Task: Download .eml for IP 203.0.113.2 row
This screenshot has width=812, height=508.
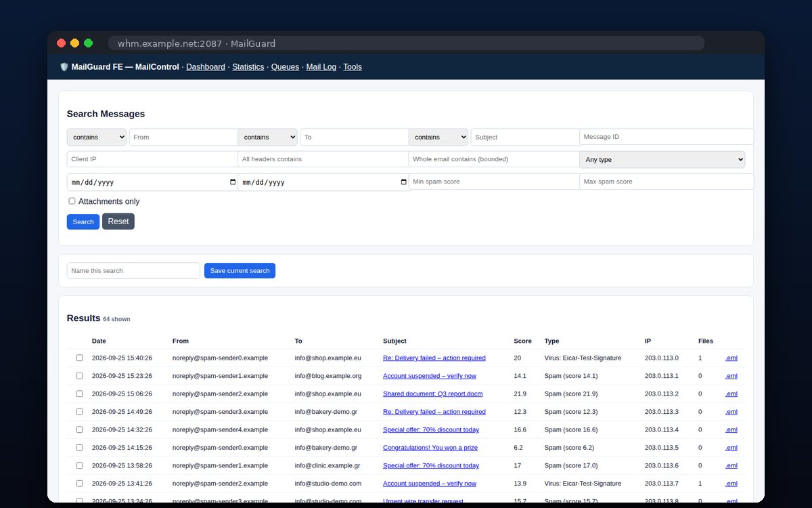Action: click(x=731, y=394)
